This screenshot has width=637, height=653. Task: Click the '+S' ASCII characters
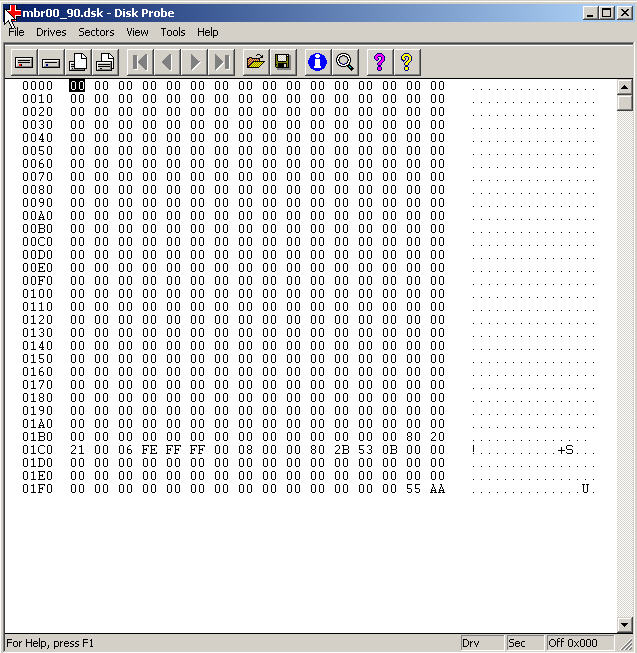tap(565, 450)
